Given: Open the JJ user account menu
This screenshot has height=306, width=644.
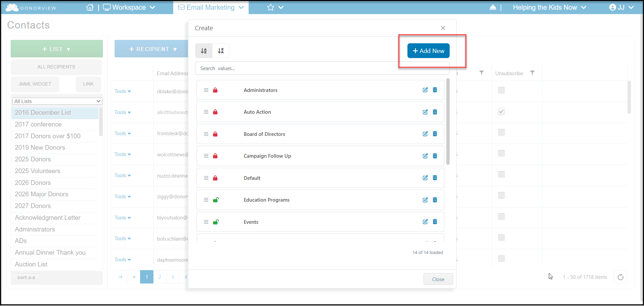Looking at the screenshot, I should pyautogui.click(x=621, y=7).
